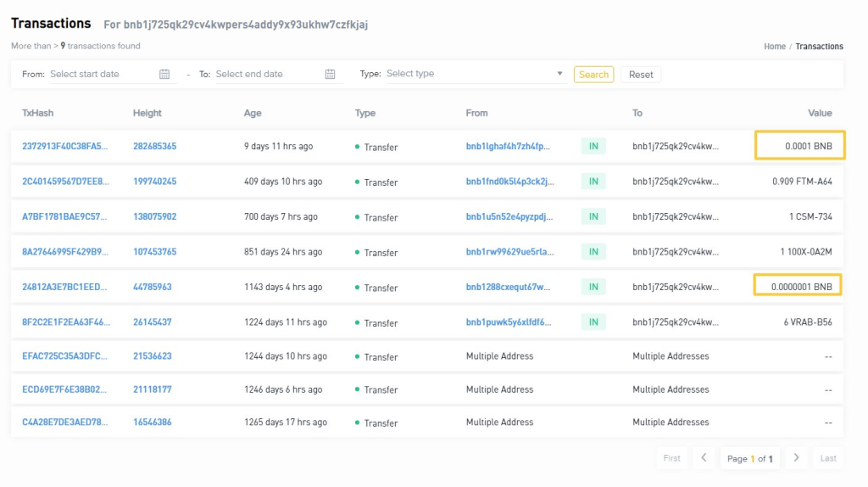Open block height 107453765
Viewport: 868px width, 487px height.
[x=154, y=251]
